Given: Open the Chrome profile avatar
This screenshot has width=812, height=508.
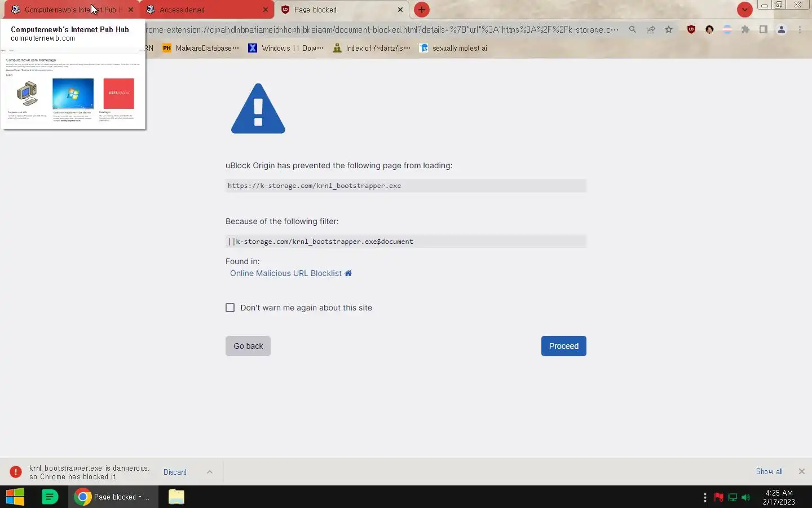Looking at the screenshot, I should (782, 29).
